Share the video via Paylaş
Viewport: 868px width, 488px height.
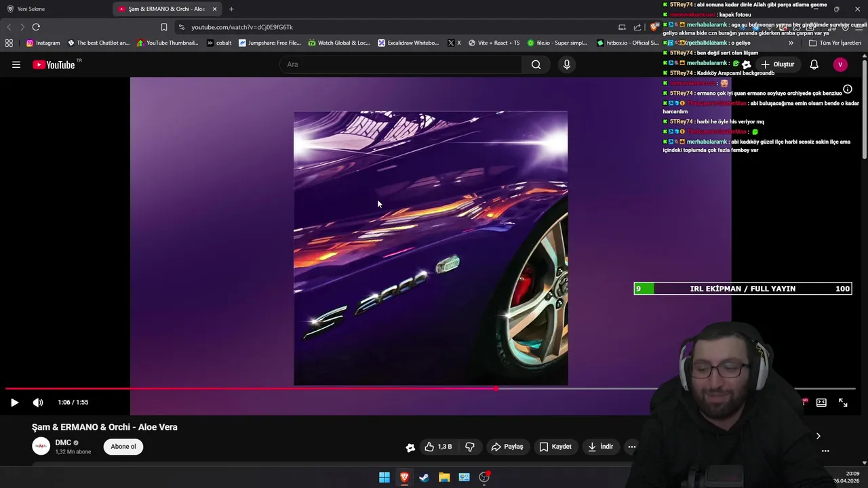507,447
